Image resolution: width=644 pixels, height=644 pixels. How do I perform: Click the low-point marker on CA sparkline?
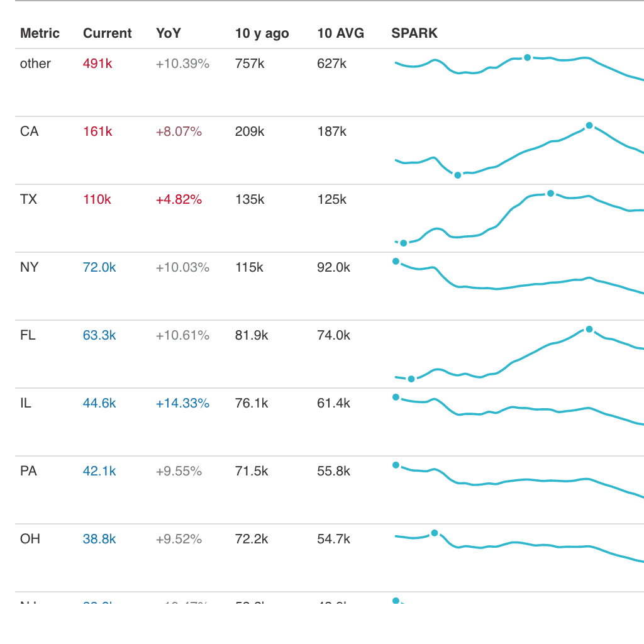coord(458,175)
